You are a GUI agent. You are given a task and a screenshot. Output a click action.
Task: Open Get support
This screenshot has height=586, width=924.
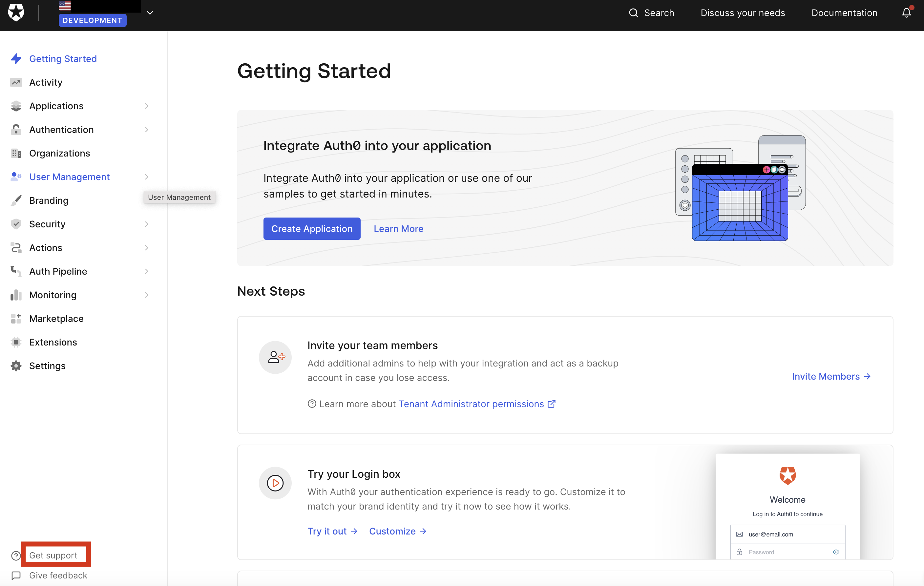click(x=53, y=555)
